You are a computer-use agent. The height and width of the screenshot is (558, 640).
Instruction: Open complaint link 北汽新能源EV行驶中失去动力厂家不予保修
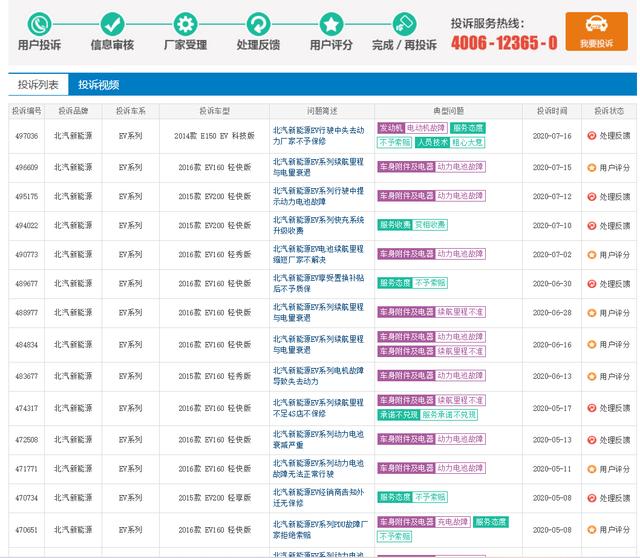click(x=318, y=136)
